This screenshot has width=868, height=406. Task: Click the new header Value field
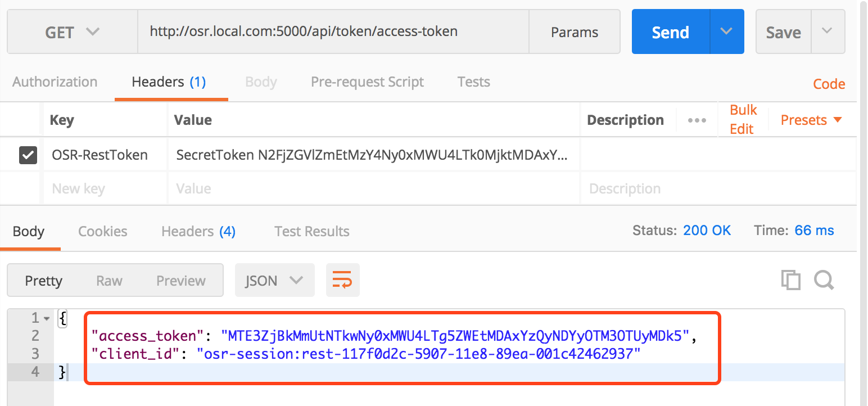click(x=374, y=188)
